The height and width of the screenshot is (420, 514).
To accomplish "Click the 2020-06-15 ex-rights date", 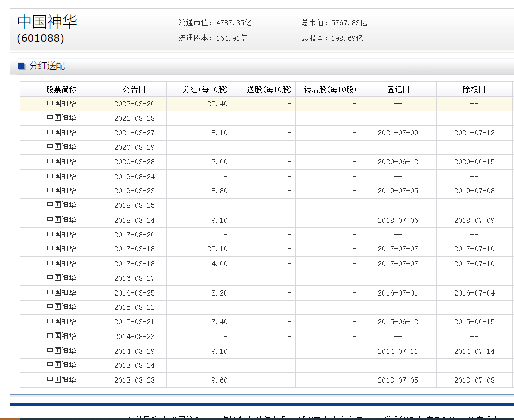I will click(475, 162).
